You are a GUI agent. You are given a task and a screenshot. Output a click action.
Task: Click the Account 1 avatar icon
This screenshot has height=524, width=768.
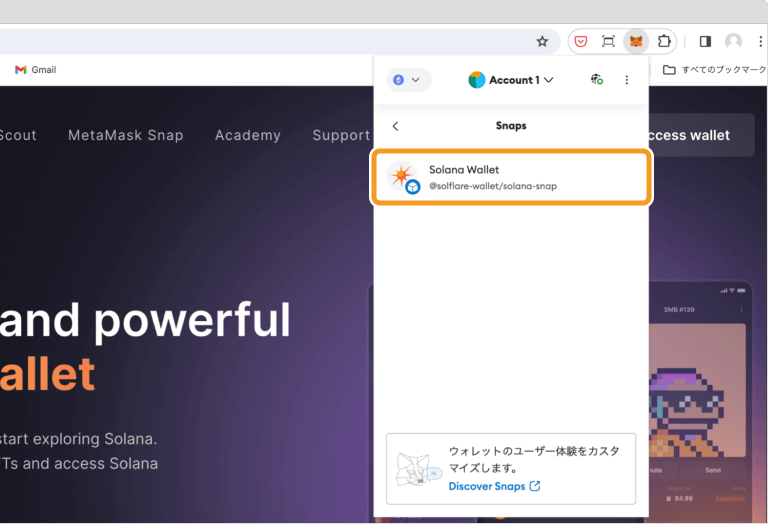pos(477,80)
